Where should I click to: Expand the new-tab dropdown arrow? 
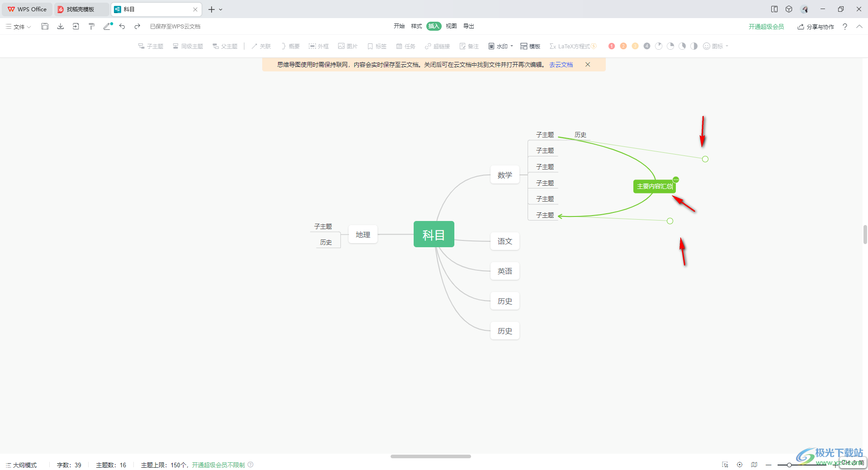(x=221, y=9)
